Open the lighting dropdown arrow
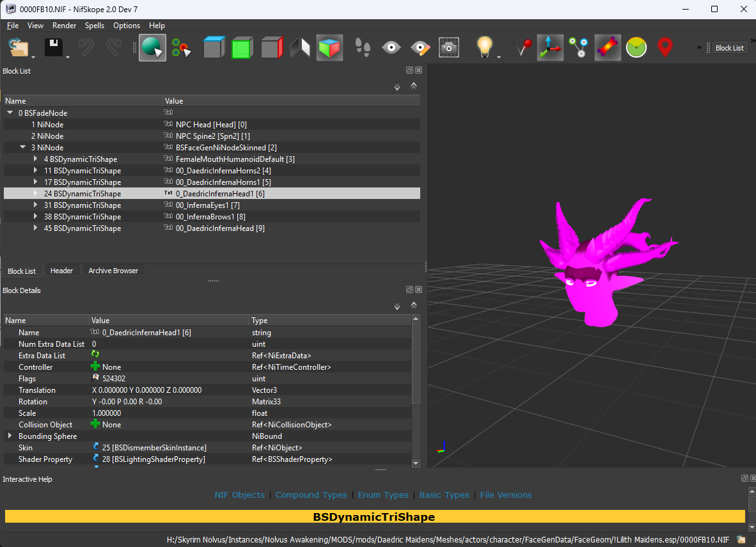The image size is (756, 547). 498,58
